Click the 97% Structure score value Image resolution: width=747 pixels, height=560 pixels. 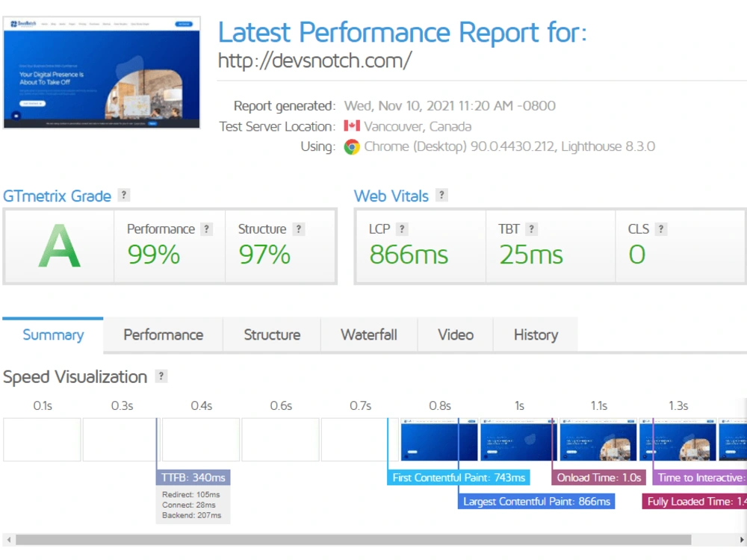tap(264, 255)
